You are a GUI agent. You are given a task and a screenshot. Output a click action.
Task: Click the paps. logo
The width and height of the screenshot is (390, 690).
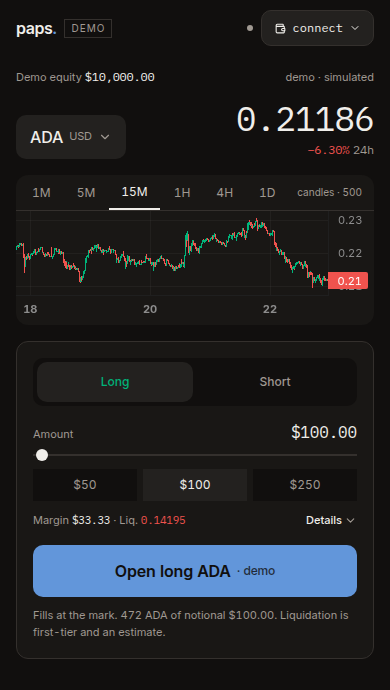point(36,29)
